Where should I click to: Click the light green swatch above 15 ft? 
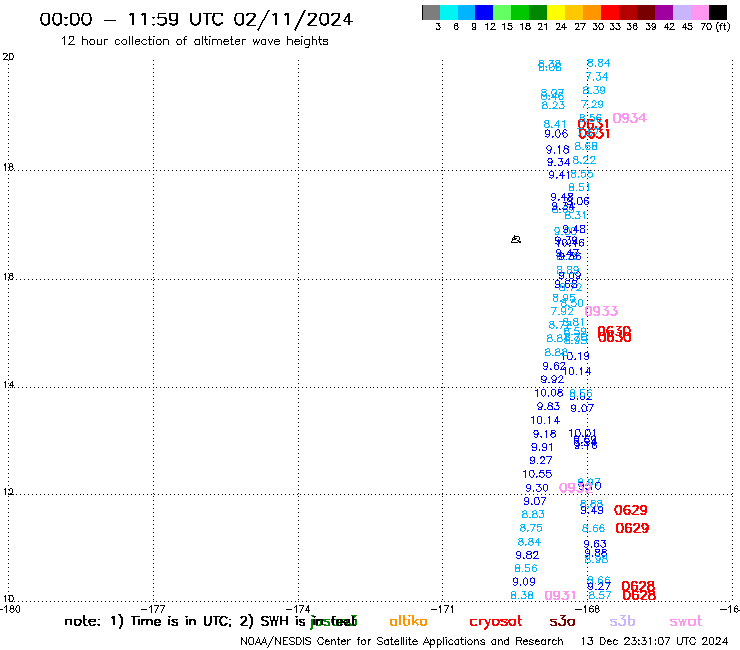[x=502, y=12]
